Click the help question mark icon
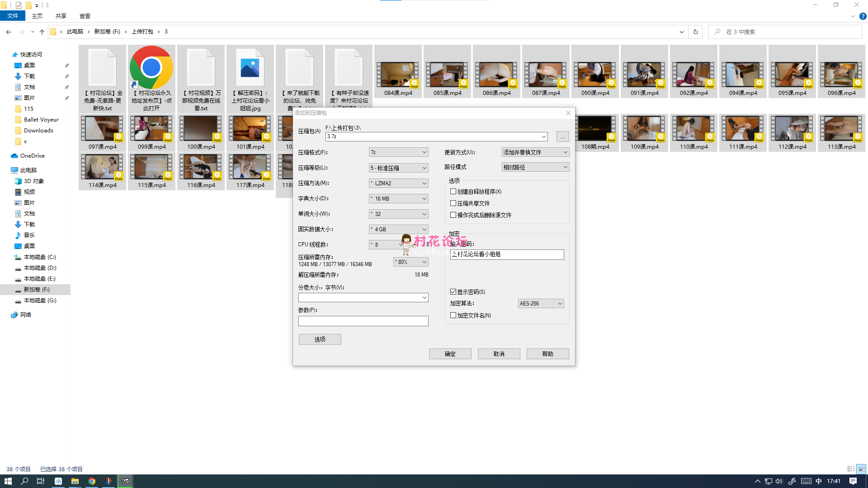The height and width of the screenshot is (488, 868). (863, 16)
